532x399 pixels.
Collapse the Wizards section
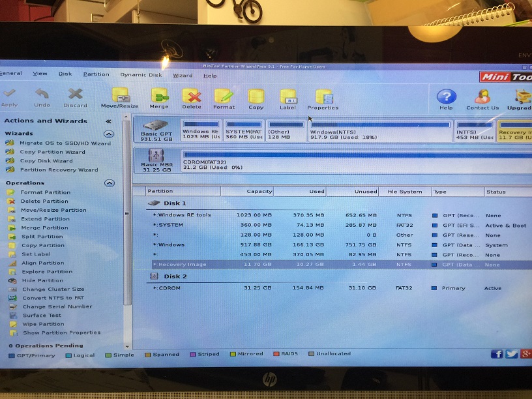click(109, 133)
